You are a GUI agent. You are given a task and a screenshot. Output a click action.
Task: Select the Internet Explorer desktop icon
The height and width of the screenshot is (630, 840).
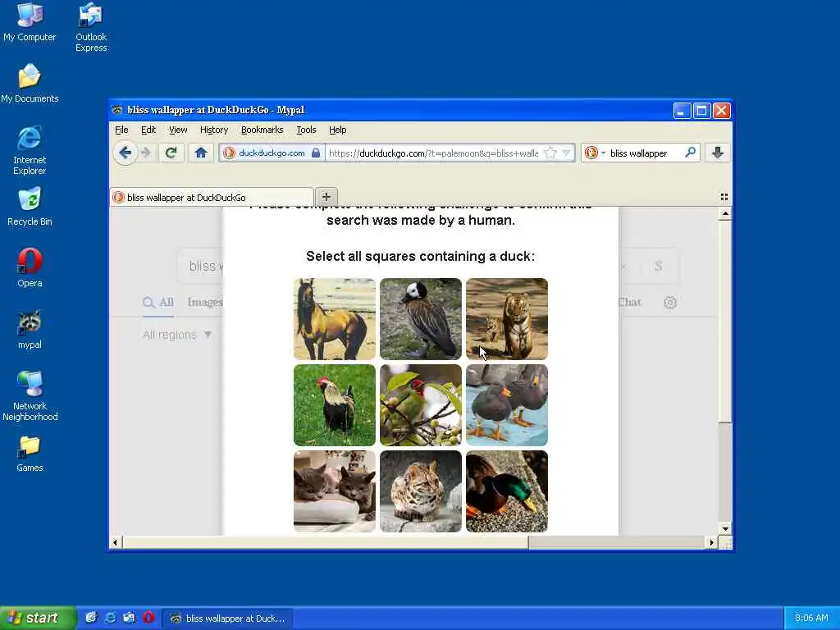tap(30, 151)
